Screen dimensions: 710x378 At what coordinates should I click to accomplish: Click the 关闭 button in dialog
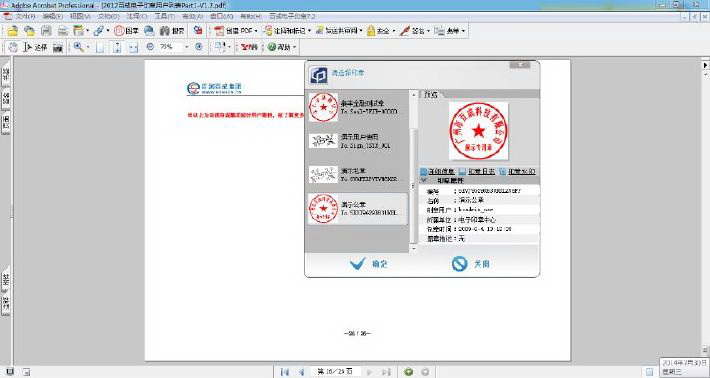(x=471, y=263)
